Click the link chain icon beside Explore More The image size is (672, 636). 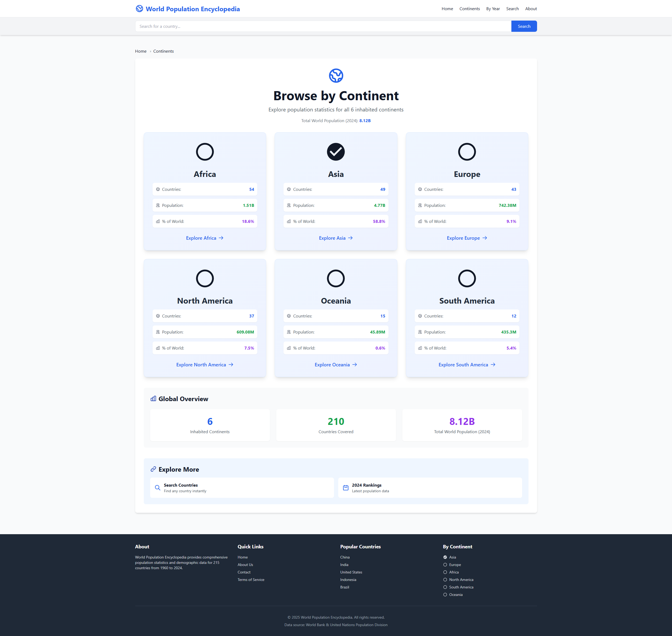153,469
